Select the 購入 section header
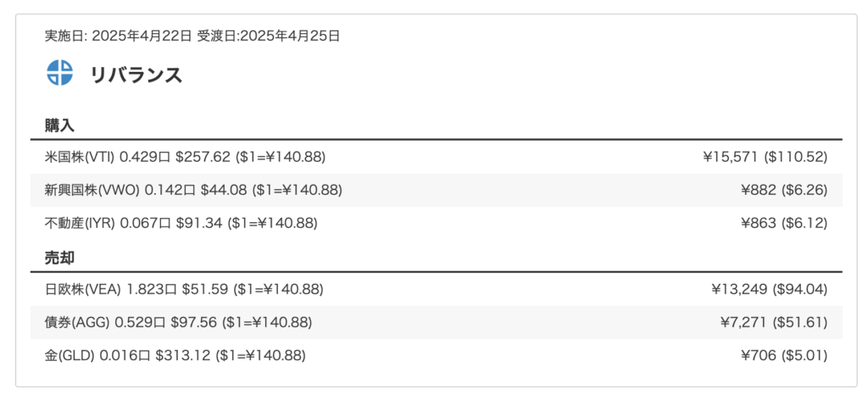This screenshot has height=400, width=868. click(60, 125)
